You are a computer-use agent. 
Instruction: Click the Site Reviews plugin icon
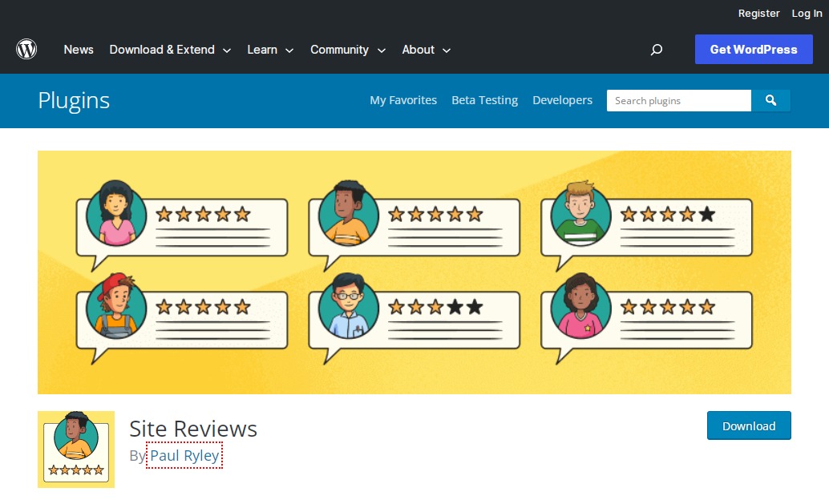pos(76,450)
